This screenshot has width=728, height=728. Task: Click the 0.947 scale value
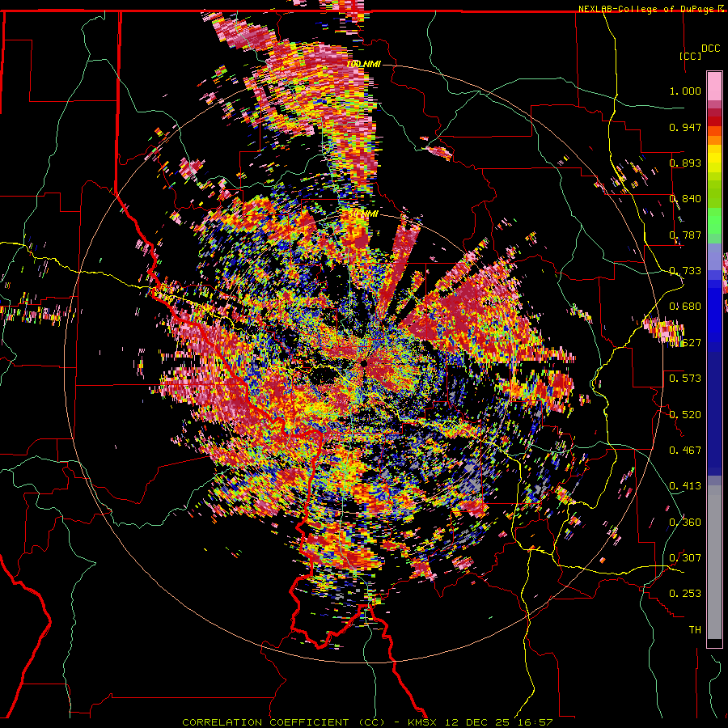coord(685,127)
